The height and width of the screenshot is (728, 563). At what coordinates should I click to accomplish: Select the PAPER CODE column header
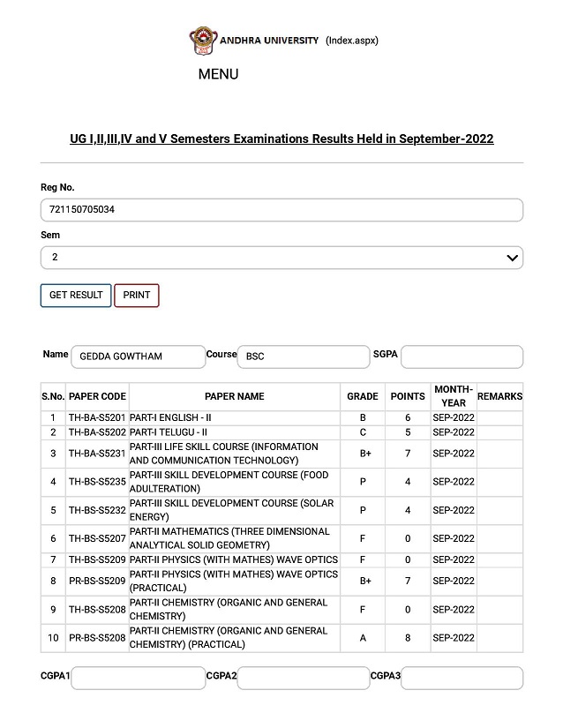(97, 396)
